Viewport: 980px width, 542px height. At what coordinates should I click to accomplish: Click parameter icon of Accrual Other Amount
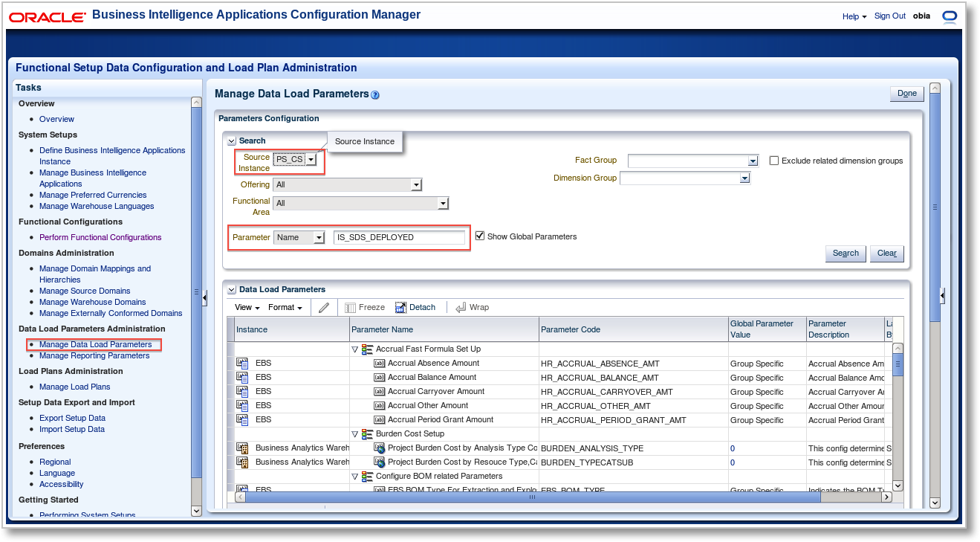[379, 406]
